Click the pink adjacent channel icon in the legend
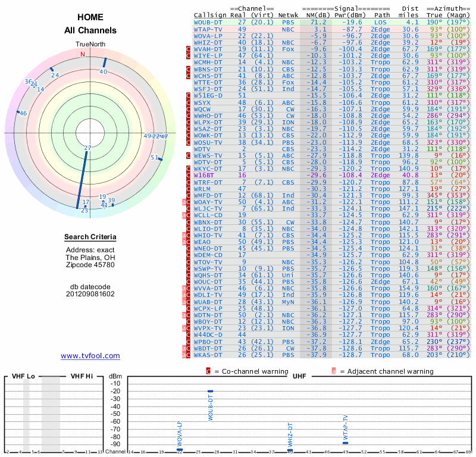The height and width of the screenshot is (457, 476). 334,371
